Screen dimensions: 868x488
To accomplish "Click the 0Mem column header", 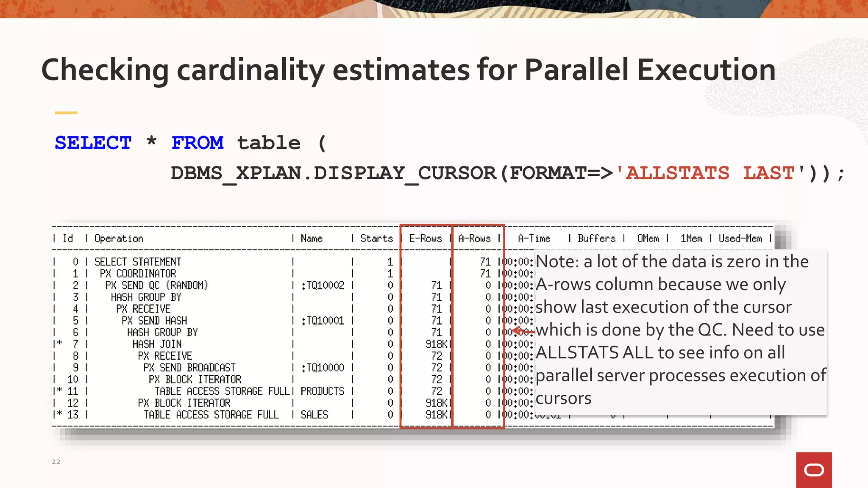I will click(x=648, y=238).
